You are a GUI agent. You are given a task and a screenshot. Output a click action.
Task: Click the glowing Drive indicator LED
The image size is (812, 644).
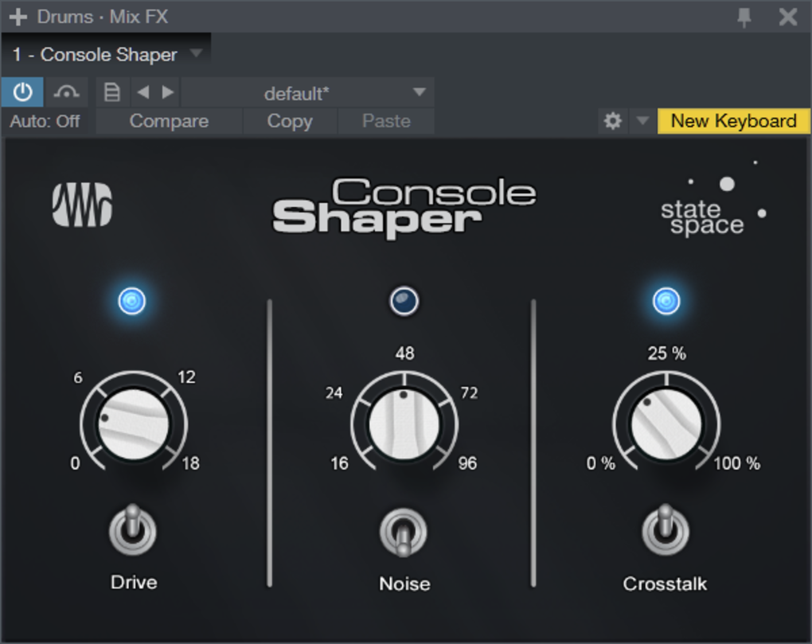(x=132, y=301)
